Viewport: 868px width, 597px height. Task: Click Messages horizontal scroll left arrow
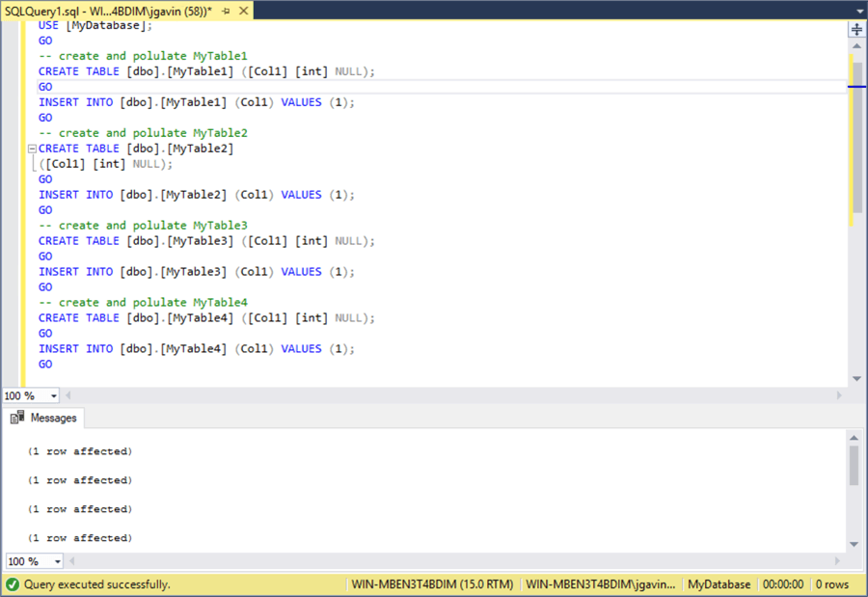coord(71,561)
